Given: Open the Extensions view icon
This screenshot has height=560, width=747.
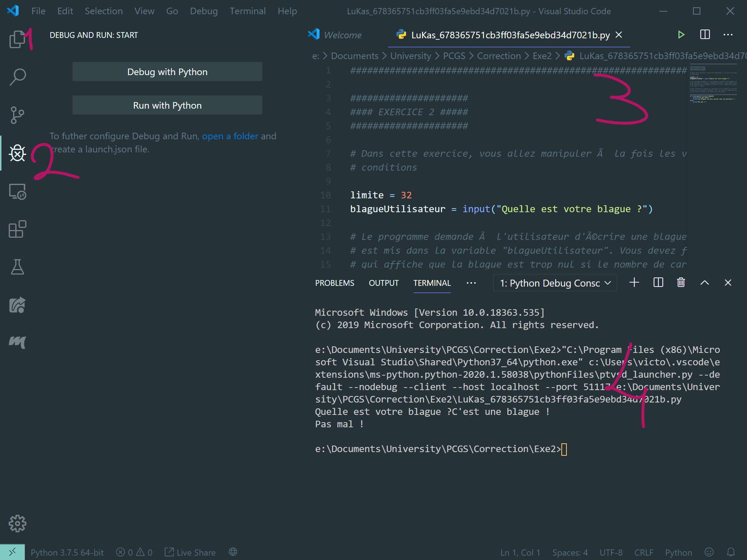Looking at the screenshot, I should [17, 229].
